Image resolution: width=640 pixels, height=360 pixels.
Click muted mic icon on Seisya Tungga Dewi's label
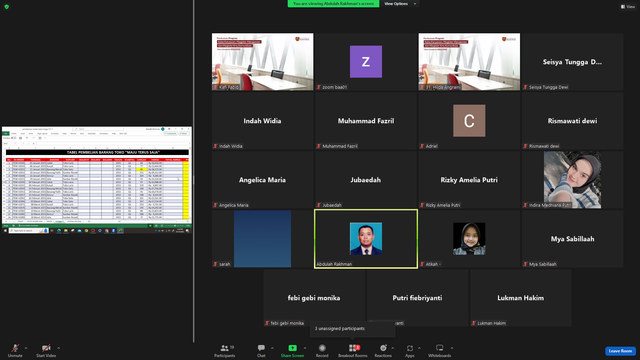tap(525, 87)
